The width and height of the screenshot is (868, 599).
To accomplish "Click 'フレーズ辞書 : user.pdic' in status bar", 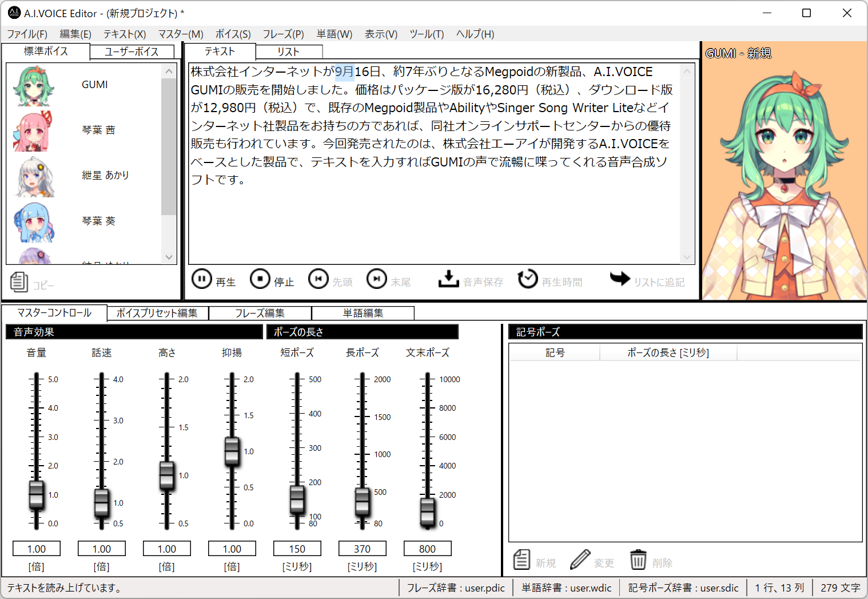I will [x=456, y=588].
